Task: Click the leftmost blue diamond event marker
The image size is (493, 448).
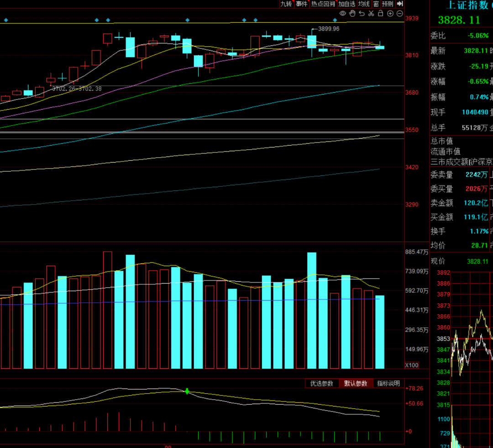Action: (6, 20)
